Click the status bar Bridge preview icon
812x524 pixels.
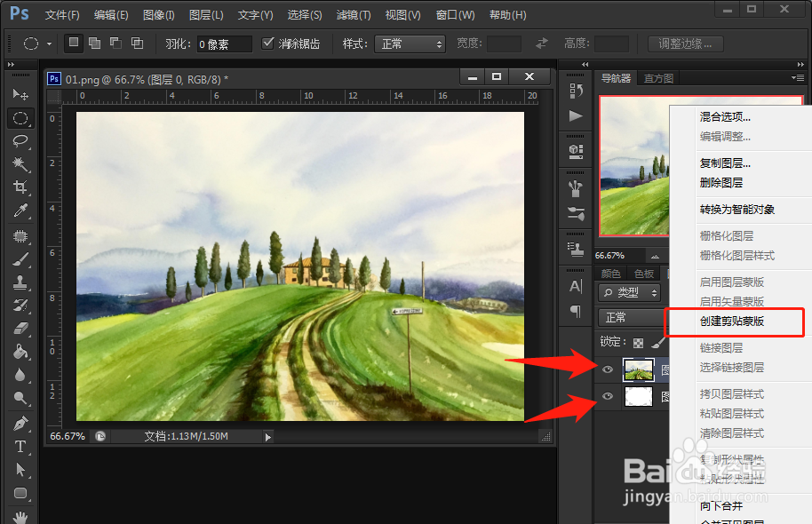100,436
